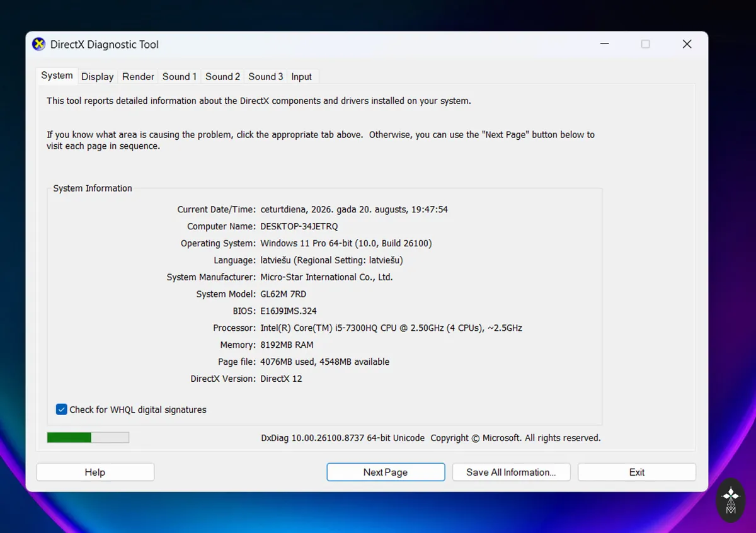Screen dimensions: 756x533
Task: Minimize the DirectX Diagnostic Tool window
Action: 605,44
